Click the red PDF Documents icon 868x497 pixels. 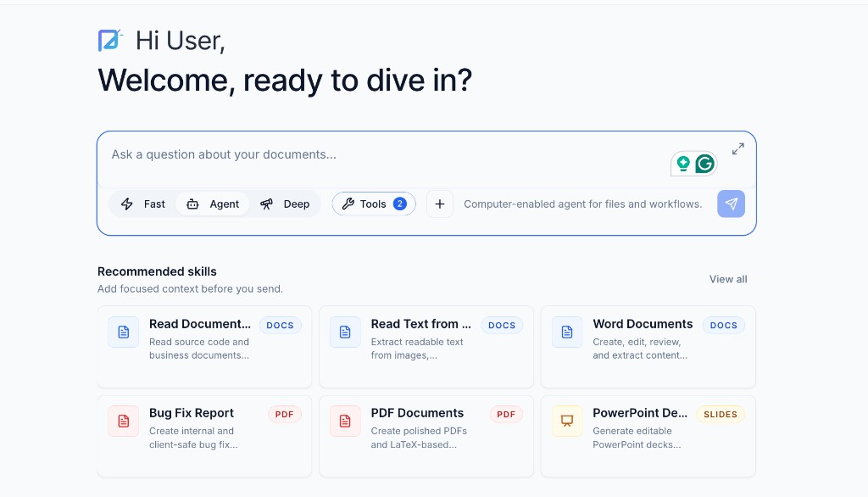[x=345, y=421]
